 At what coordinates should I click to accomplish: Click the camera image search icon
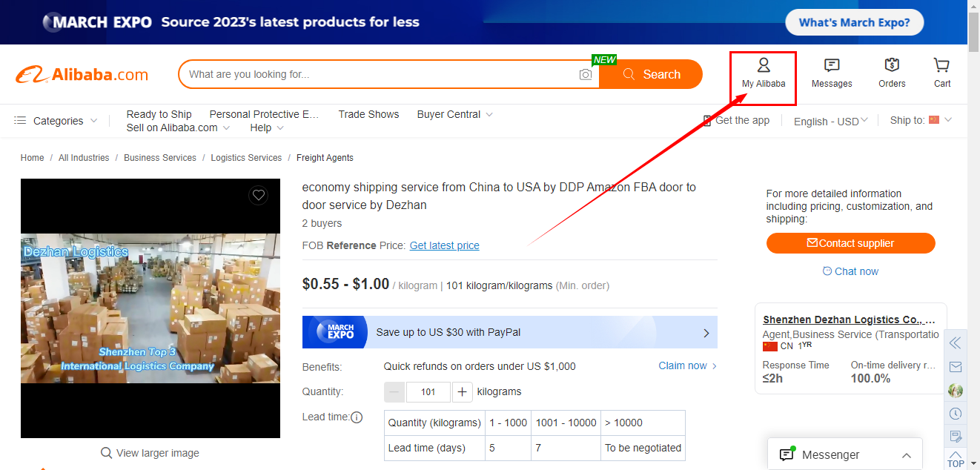click(586, 74)
